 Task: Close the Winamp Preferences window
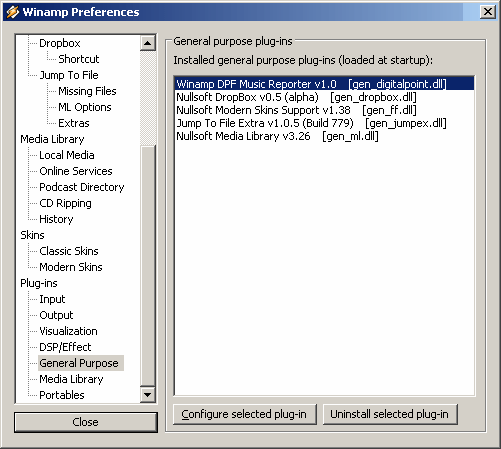[488, 12]
